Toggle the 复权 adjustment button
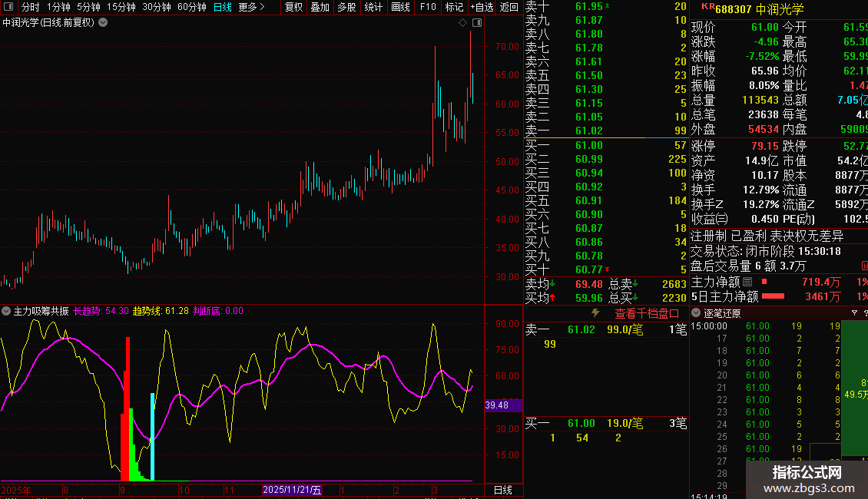868x499 pixels. [293, 7]
